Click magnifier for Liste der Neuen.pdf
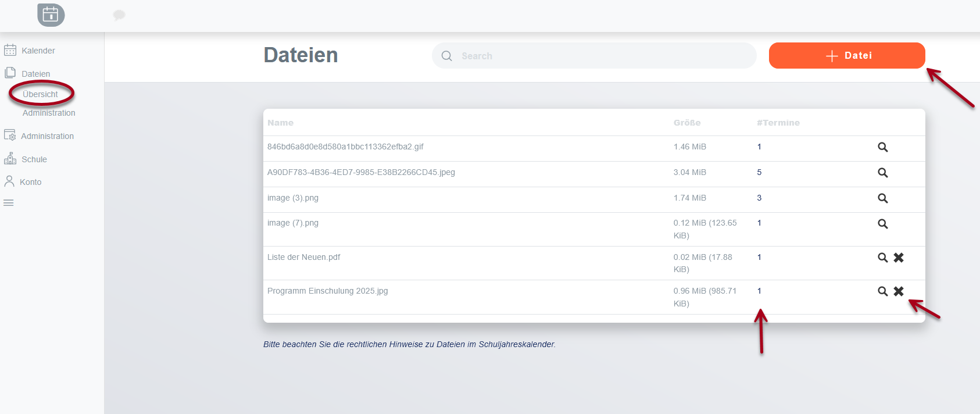 pos(882,258)
